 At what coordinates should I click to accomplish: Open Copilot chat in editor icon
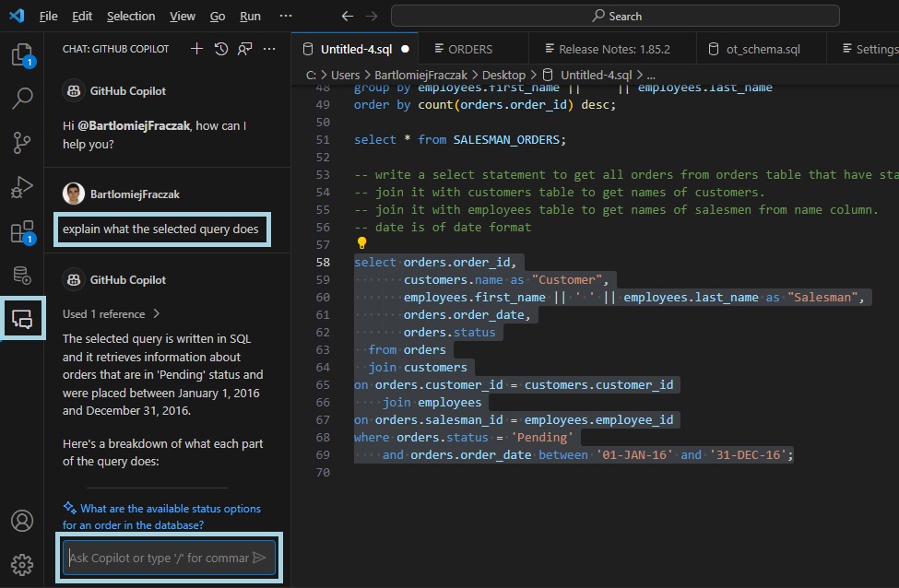click(245, 49)
